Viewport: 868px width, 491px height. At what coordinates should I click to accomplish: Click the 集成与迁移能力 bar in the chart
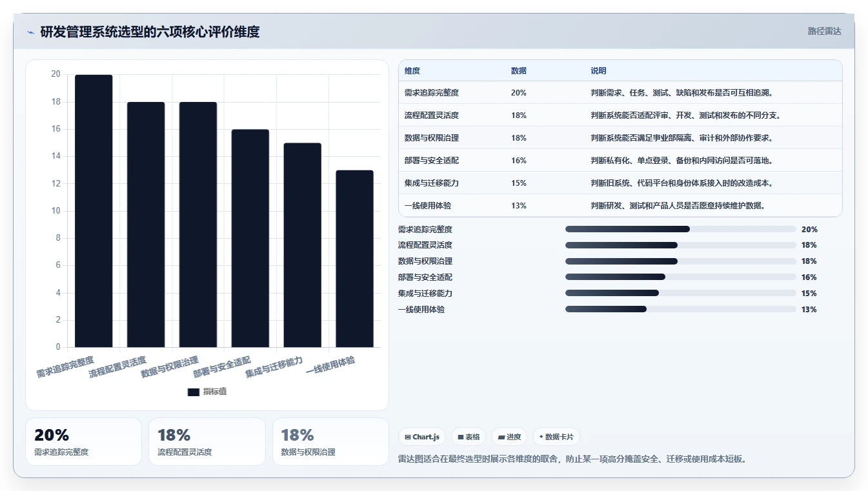303,245
